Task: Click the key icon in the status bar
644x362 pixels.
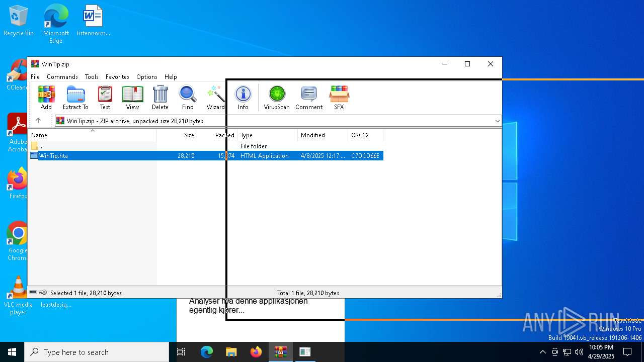Action: tap(43, 293)
